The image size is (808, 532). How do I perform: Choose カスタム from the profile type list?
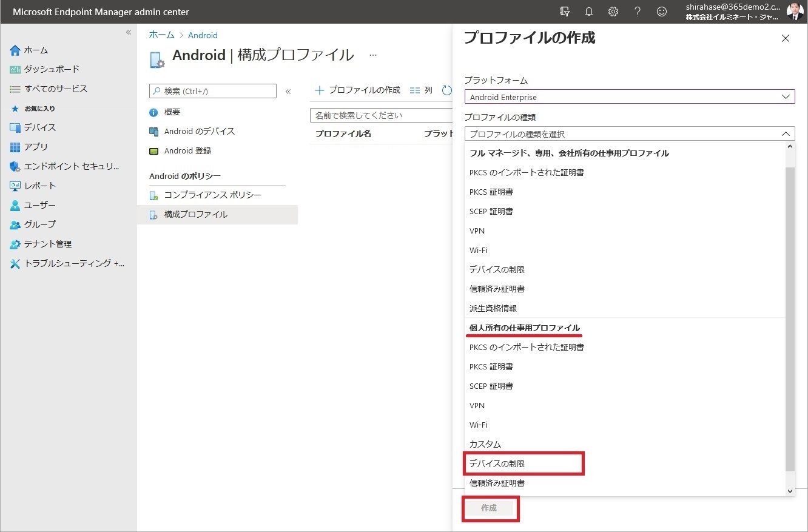pos(625,444)
